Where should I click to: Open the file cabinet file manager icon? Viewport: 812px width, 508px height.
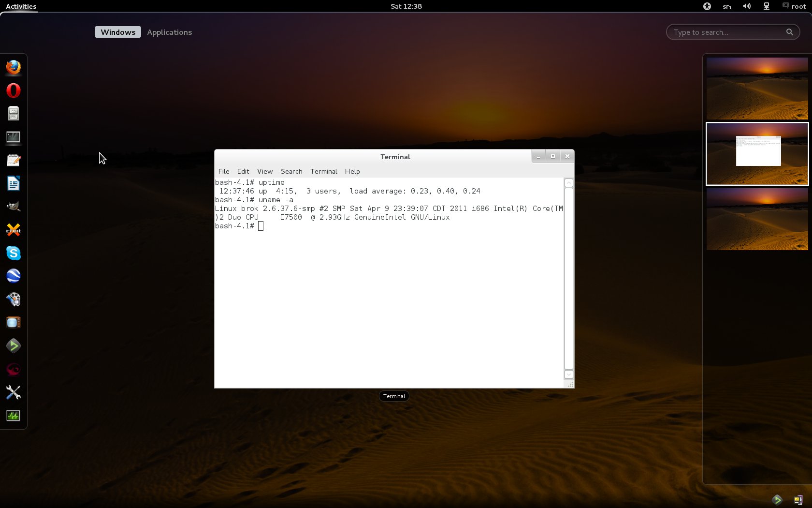pyautogui.click(x=14, y=114)
